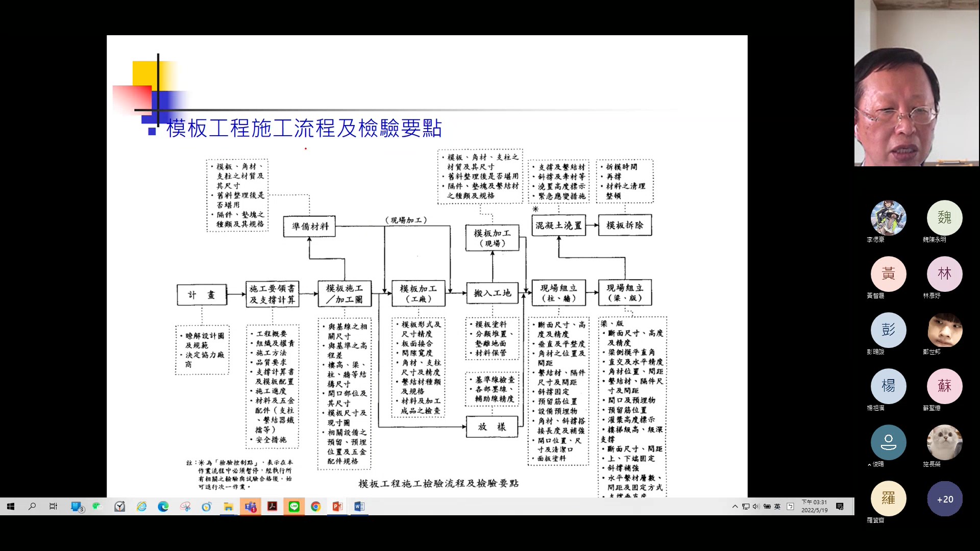This screenshot has height=551, width=980.
Task: Click the 彭 participant avatar
Action: 888,330
